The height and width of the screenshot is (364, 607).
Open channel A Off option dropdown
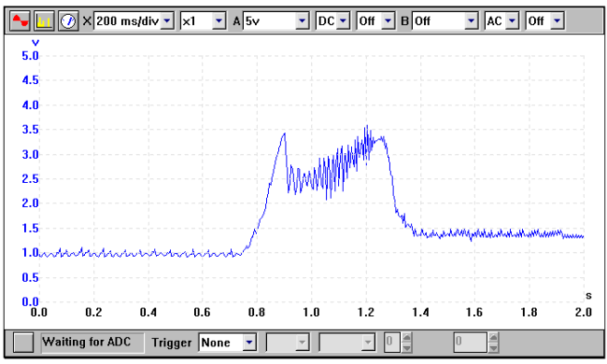pyautogui.click(x=388, y=21)
